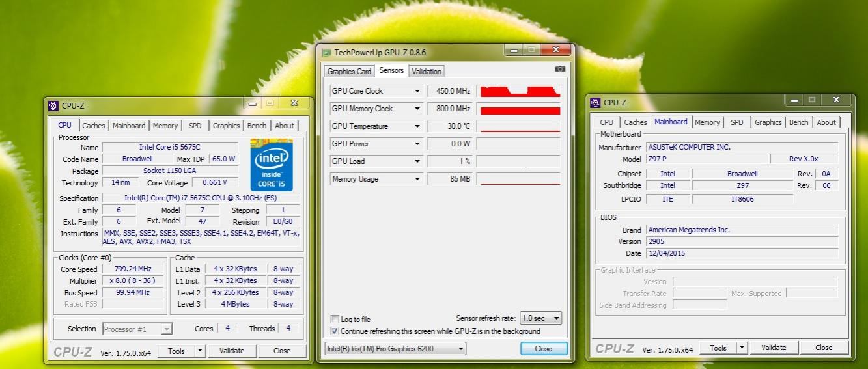Open Caches tab in left CPU-Z
The width and height of the screenshot is (868, 369).
[94, 126]
